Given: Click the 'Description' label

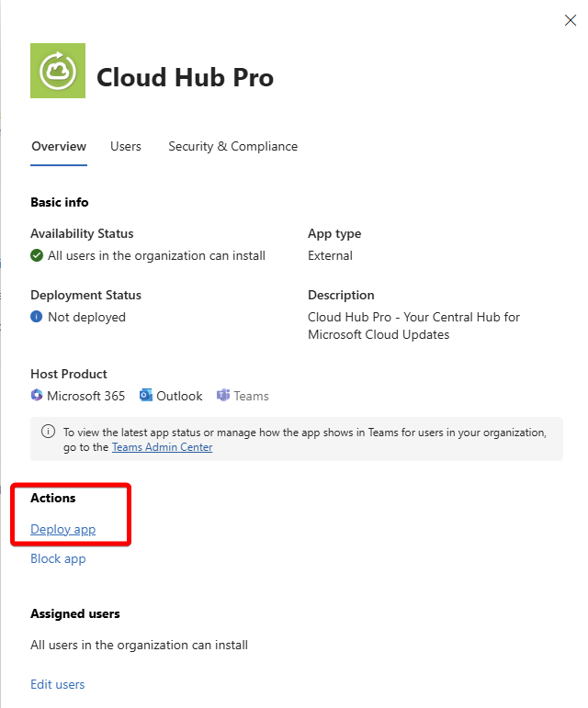Looking at the screenshot, I should coord(341,296).
